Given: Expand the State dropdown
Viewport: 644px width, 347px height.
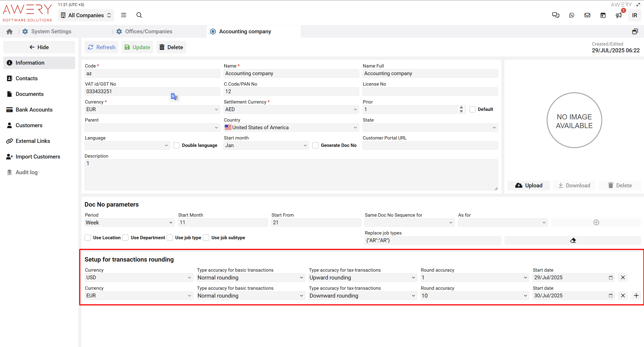Looking at the screenshot, I should (430, 127).
